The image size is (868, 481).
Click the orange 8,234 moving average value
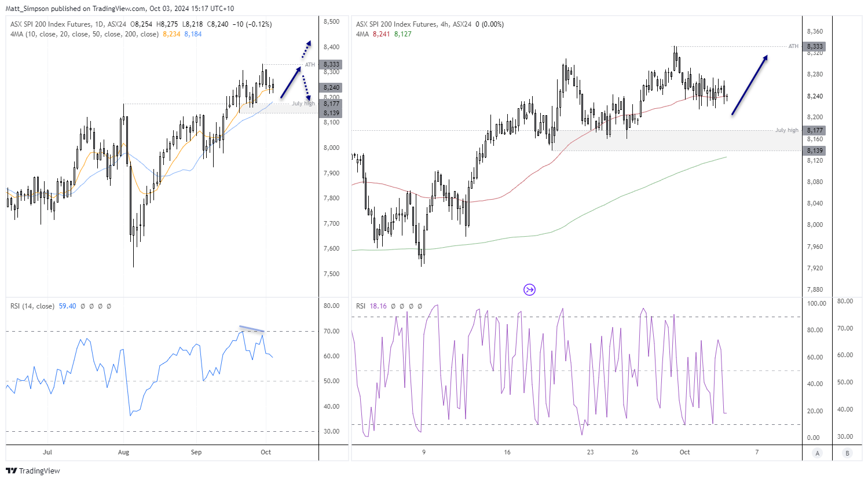click(x=171, y=34)
